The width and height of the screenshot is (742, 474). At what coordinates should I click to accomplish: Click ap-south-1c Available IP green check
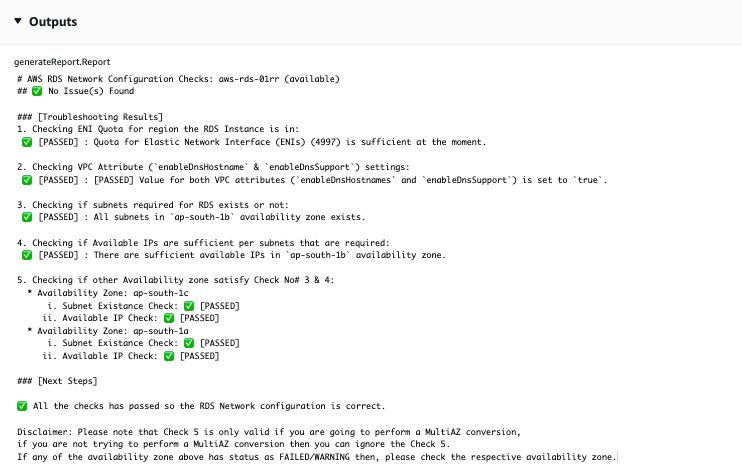pyautogui.click(x=170, y=318)
